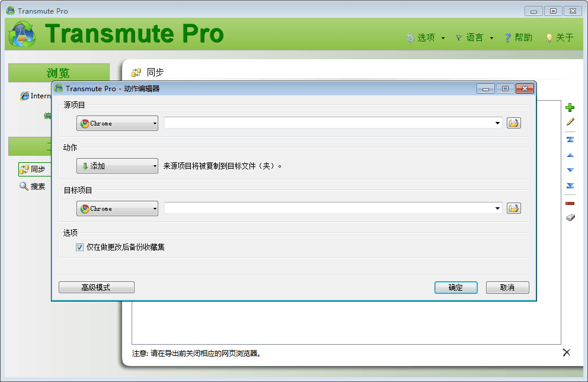This screenshot has height=382, width=588.
Task: Click the 高级模式 button
Action: coord(97,287)
